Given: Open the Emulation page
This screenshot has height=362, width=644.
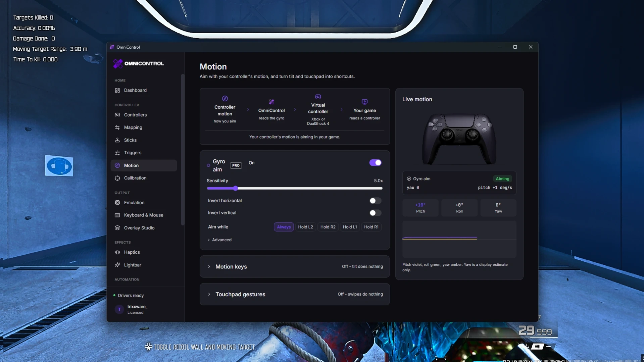Looking at the screenshot, I should 144,203.
